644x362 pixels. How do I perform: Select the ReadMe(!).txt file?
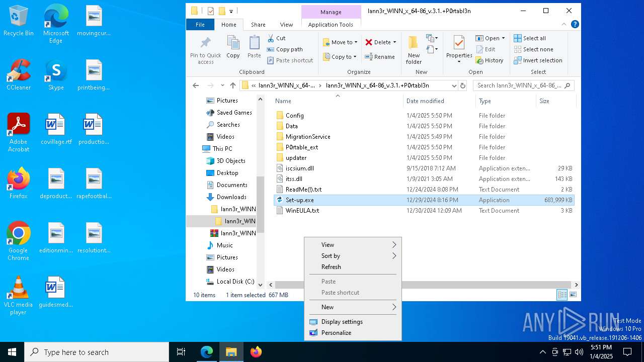(303, 190)
